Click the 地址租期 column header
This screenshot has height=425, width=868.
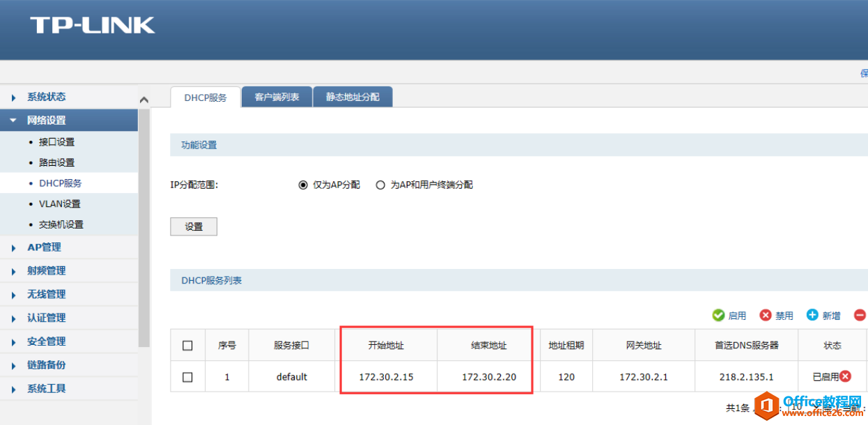(566, 346)
